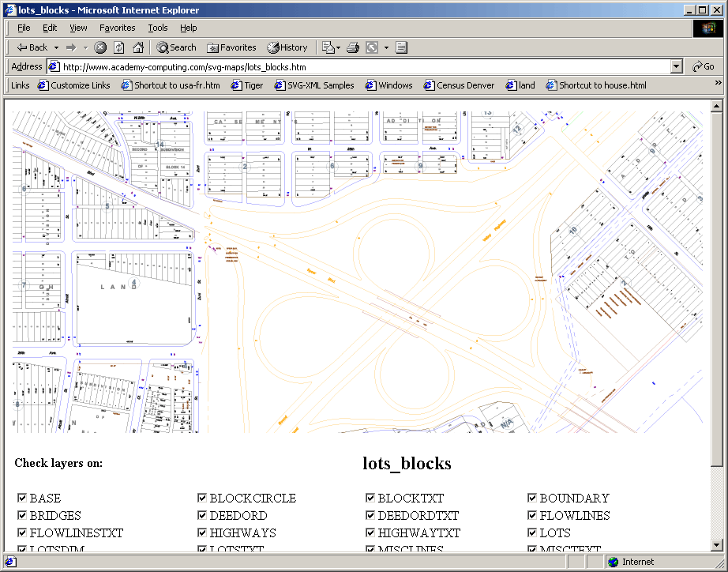This screenshot has height=572, width=728.
Task: Go to the Home page icon
Action: [x=137, y=47]
